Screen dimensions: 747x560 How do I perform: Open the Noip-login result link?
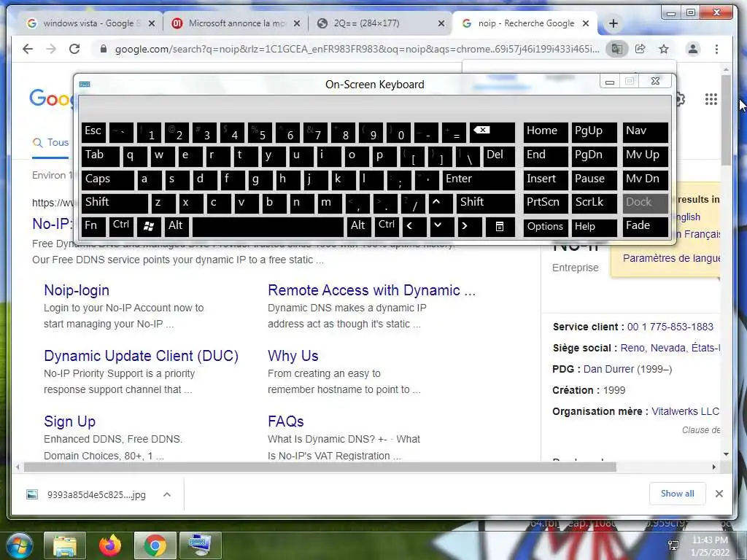tap(77, 290)
